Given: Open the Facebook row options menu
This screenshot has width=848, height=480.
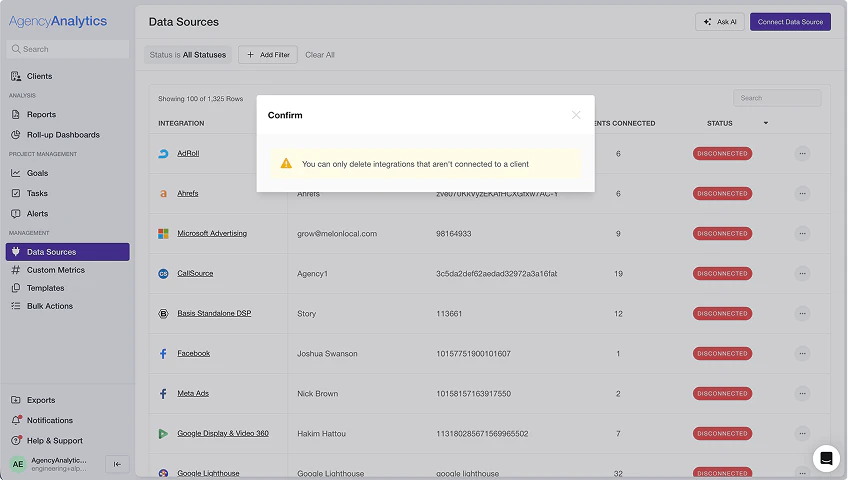Looking at the screenshot, I should 803,354.
